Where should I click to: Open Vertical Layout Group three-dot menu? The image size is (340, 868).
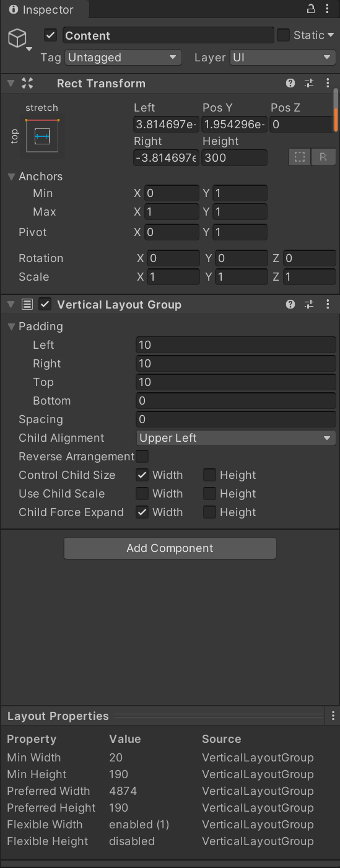[x=328, y=305]
